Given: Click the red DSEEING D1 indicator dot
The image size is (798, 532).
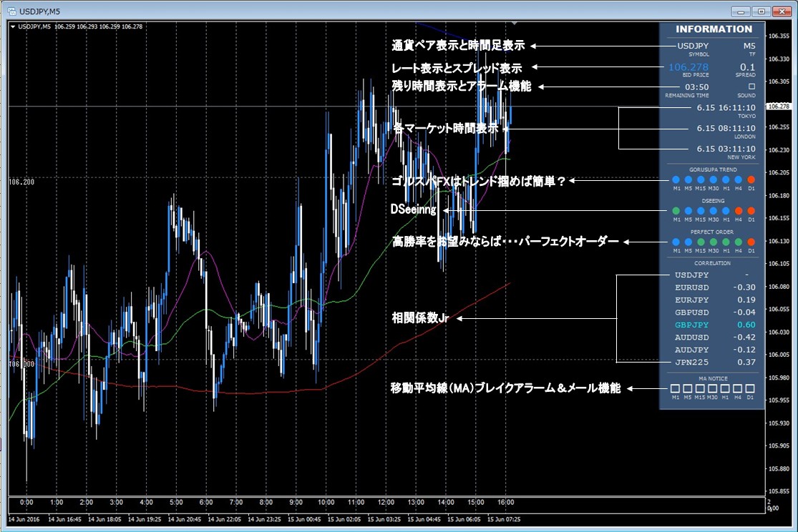Looking at the screenshot, I should pos(751,210).
